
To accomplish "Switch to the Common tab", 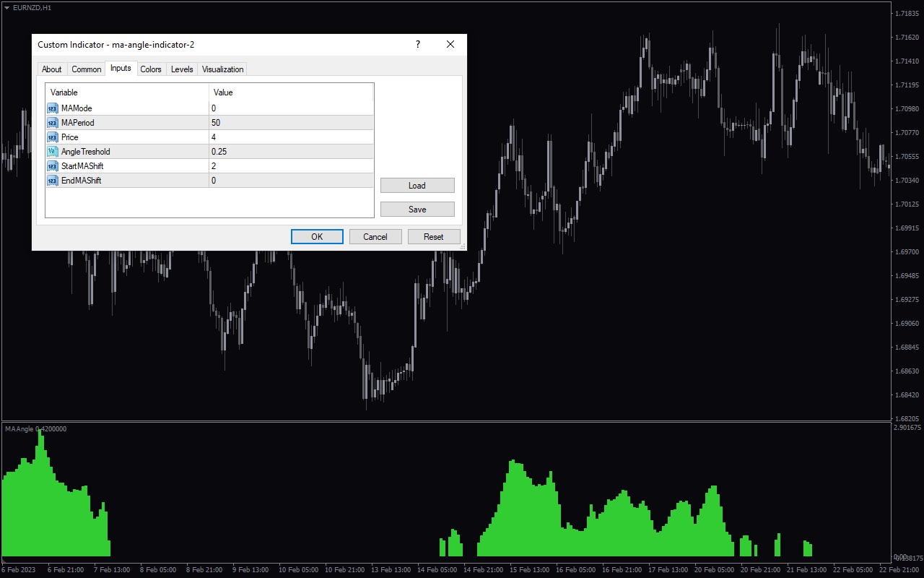I will coord(87,69).
